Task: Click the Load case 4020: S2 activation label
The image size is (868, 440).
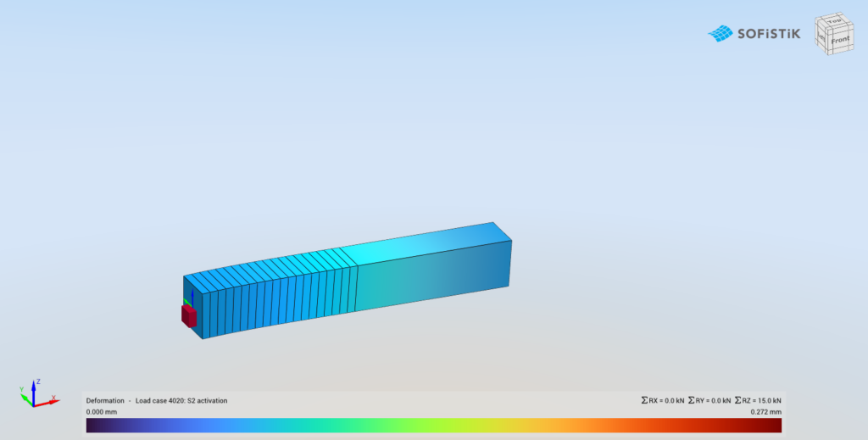Action: pyautogui.click(x=181, y=400)
